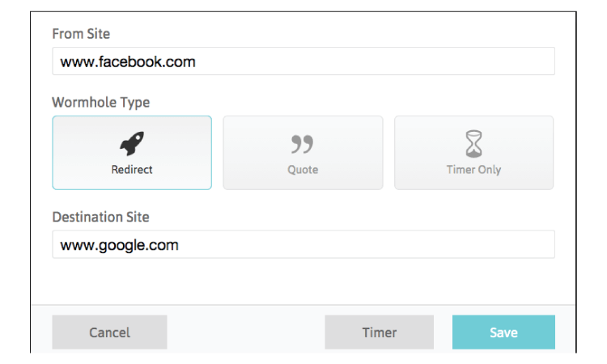
Task: Click the "Wormhole Type" heading
Action: [x=101, y=103]
